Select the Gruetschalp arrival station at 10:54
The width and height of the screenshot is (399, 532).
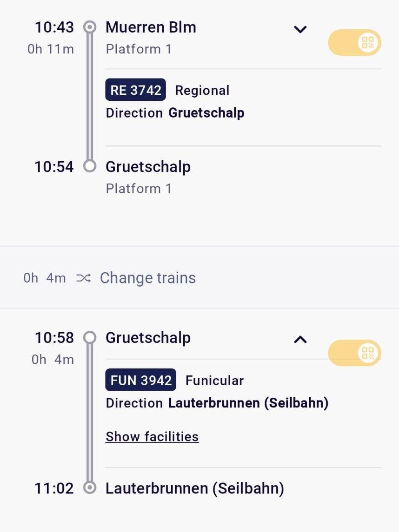148,166
